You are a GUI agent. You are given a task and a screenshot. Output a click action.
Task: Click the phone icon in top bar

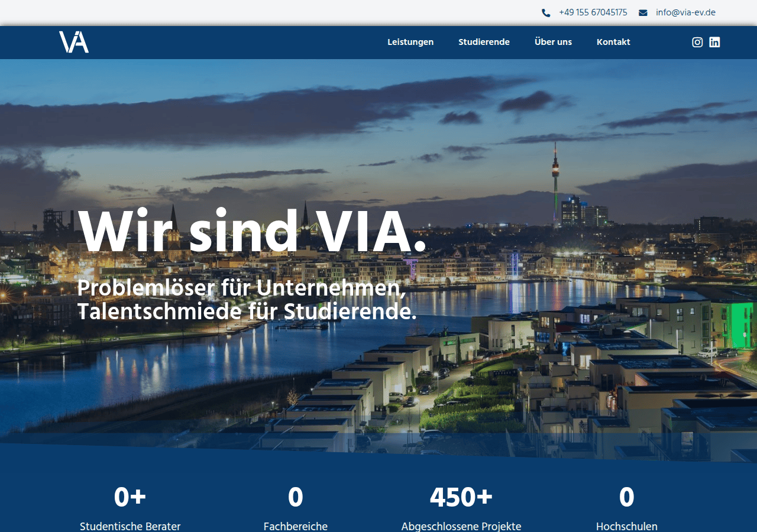click(x=546, y=12)
